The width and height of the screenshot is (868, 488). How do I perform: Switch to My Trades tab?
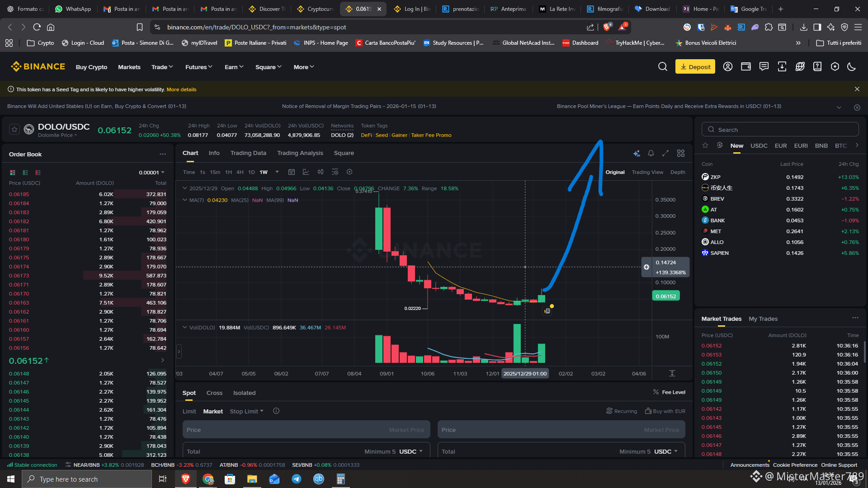(x=763, y=319)
